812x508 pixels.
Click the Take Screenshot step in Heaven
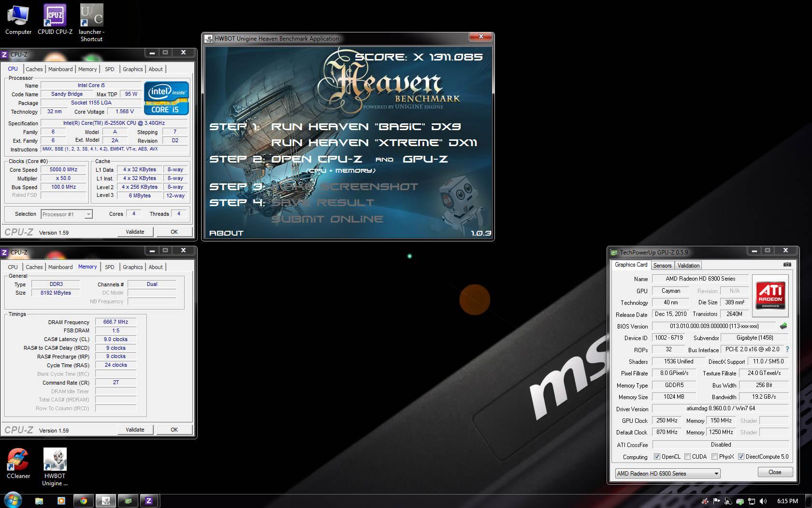345,187
